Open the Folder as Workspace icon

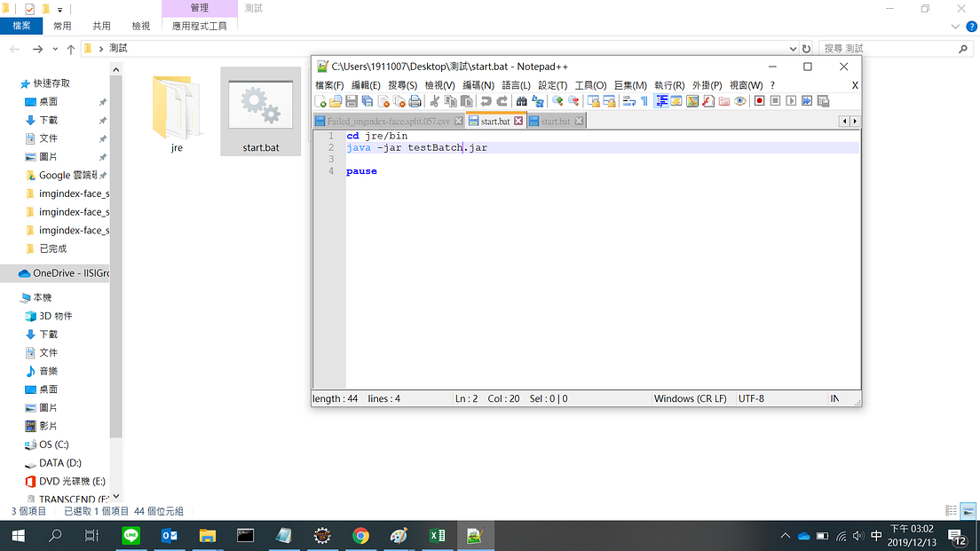tap(724, 101)
